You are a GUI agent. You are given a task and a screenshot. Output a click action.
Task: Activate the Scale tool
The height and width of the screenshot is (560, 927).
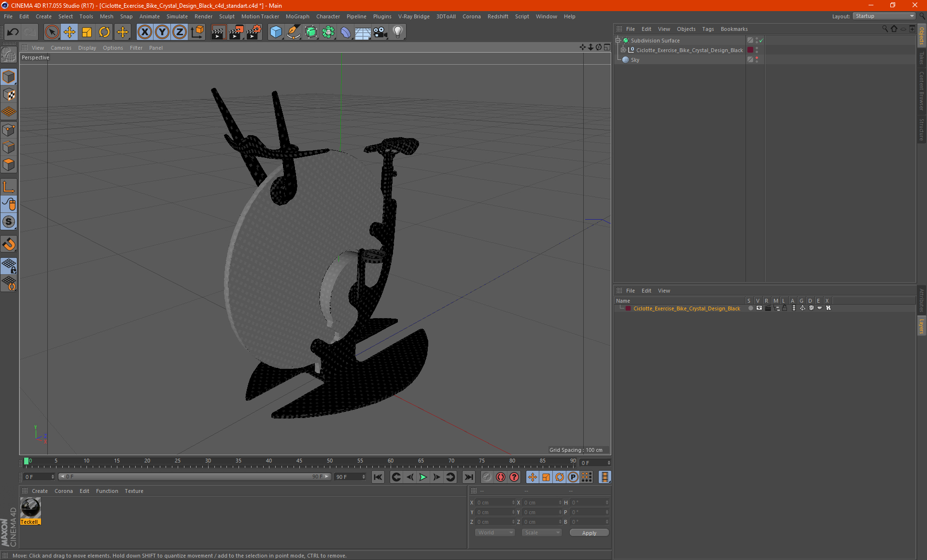[x=87, y=32]
